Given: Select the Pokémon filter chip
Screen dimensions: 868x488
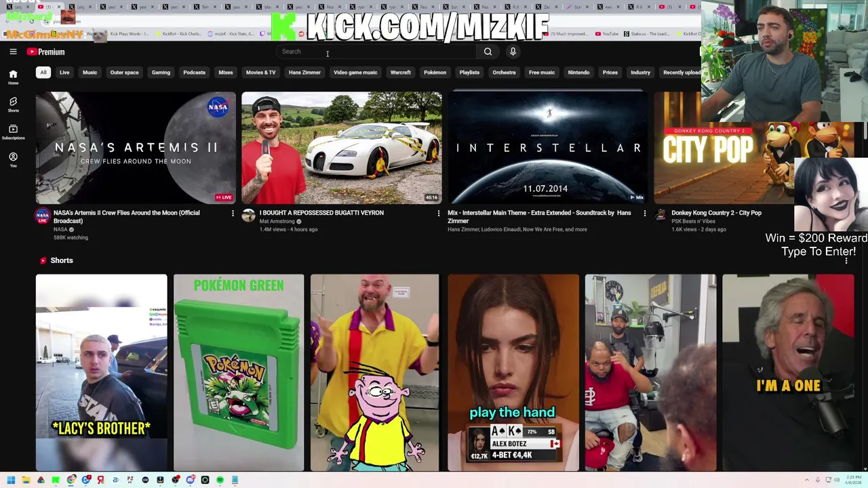Looking at the screenshot, I should [x=435, y=73].
